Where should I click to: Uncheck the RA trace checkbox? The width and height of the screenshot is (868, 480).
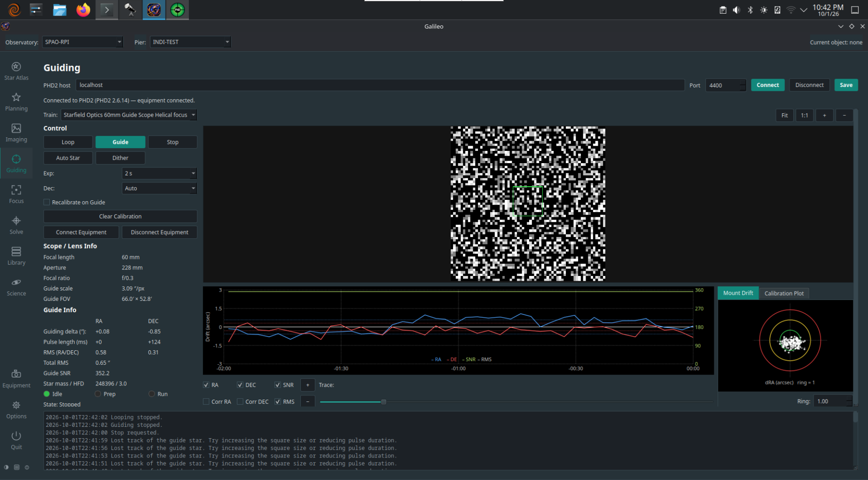206,385
